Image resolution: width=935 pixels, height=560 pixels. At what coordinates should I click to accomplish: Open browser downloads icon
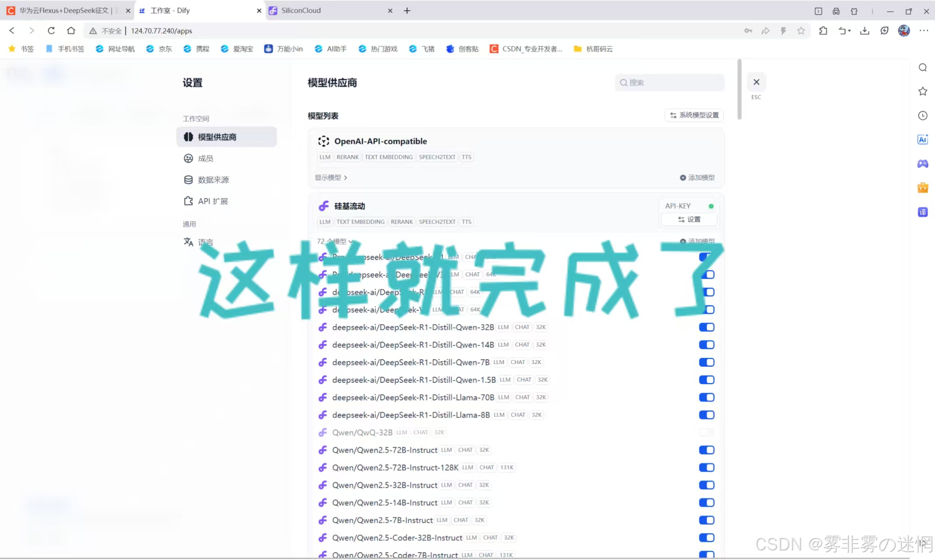(865, 31)
